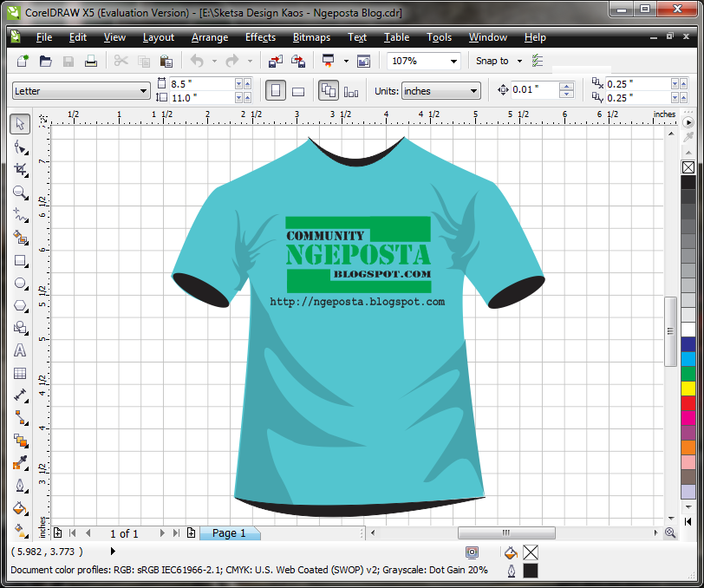Toggle proof colors icon in status bar

click(472, 552)
